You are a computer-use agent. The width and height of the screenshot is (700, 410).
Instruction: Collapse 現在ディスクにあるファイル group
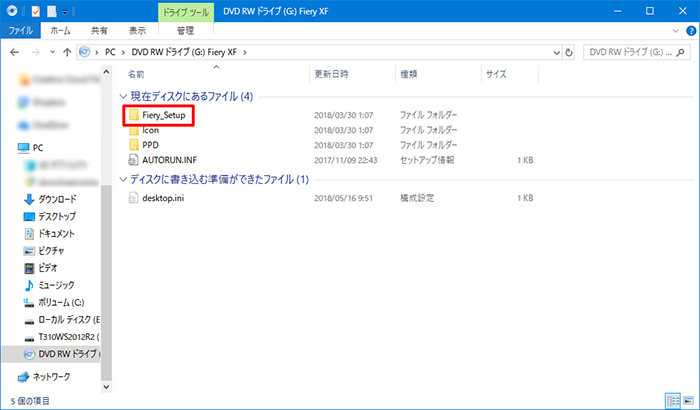[x=123, y=96]
